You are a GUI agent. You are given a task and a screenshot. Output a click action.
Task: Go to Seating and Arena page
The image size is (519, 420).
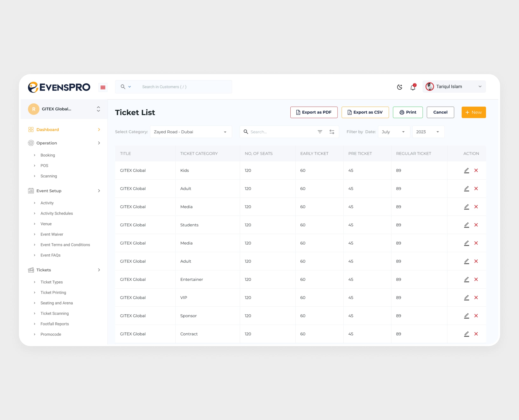pos(57,303)
